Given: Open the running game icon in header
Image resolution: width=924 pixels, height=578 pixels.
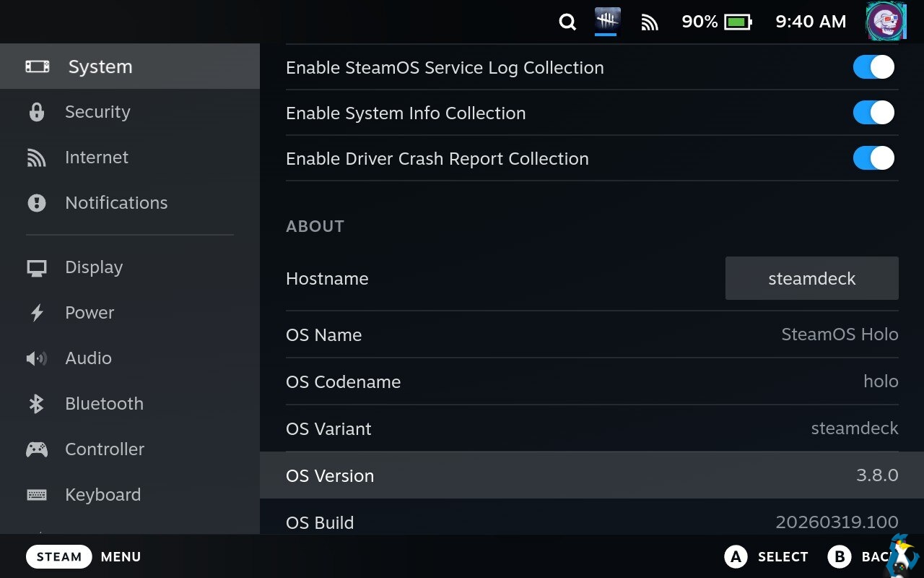Looking at the screenshot, I should coord(607,20).
